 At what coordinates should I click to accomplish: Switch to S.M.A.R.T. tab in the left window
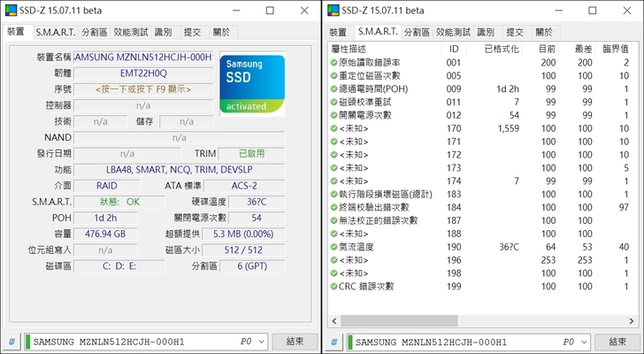click(x=56, y=33)
